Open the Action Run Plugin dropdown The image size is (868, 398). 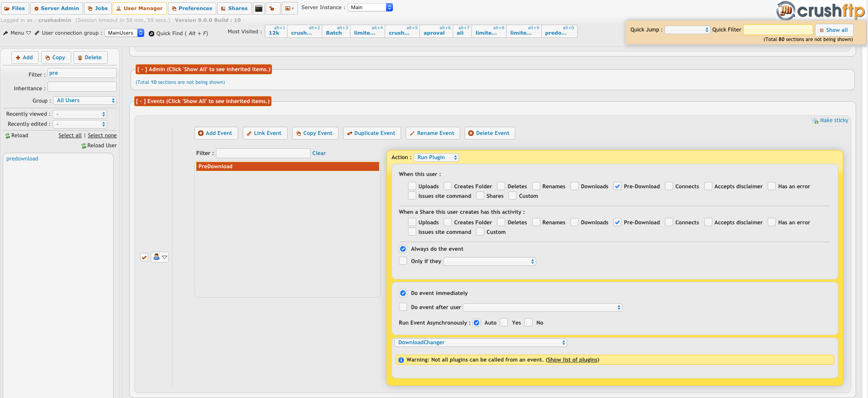[x=436, y=157]
